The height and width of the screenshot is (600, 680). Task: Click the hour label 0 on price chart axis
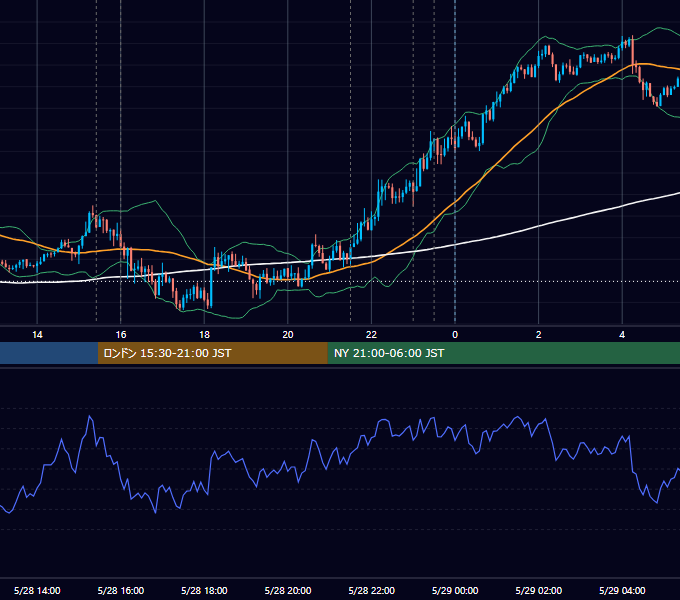pos(455,335)
